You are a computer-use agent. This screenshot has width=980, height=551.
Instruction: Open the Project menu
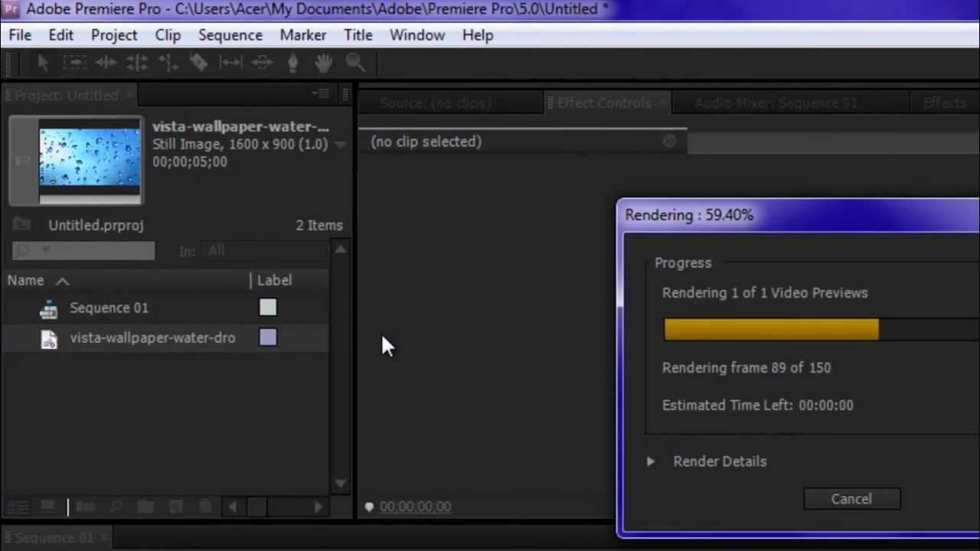[x=114, y=35]
